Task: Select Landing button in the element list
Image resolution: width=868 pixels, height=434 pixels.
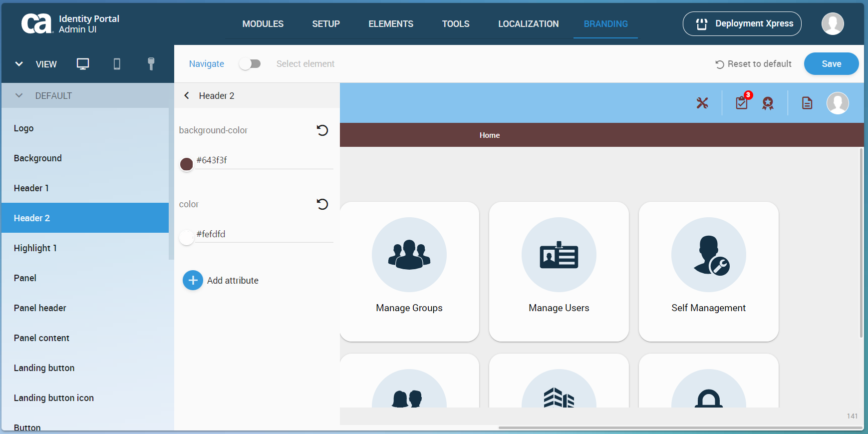Action: pyautogui.click(x=85, y=368)
